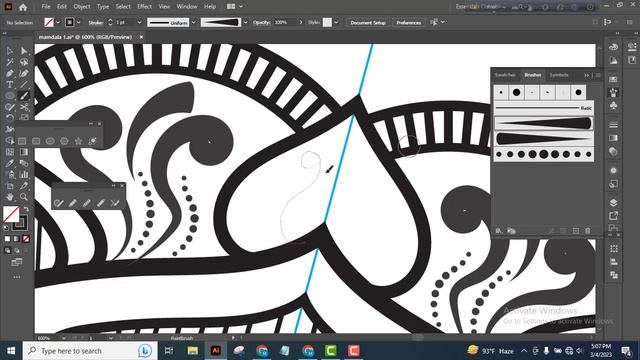Pick the Join tool in floating pencil panel
Viewport: 640px width, 360px height.
(x=115, y=202)
